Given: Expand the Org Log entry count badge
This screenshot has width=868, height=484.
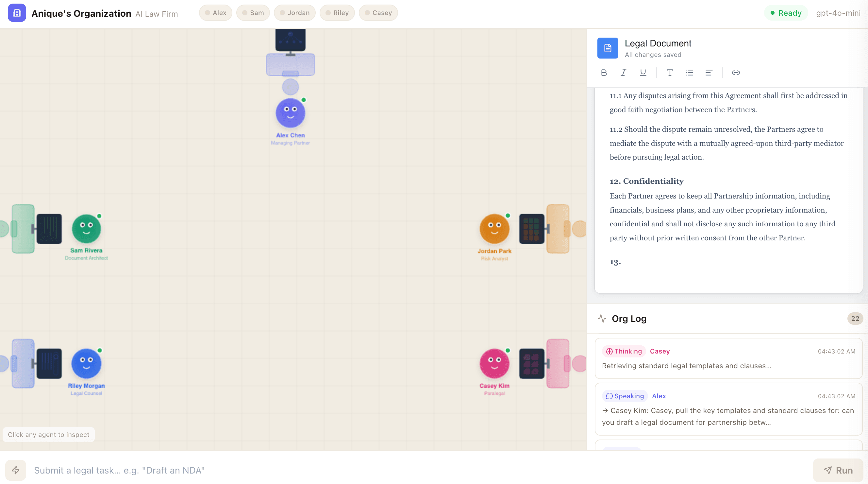Looking at the screenshot, I should click(855, 319).
